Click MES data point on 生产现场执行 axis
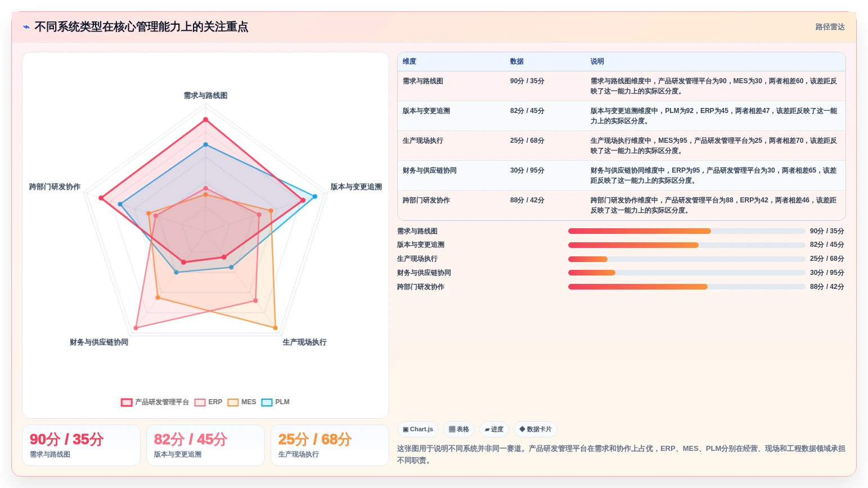868x488 pixels. (x=275, y=327)
